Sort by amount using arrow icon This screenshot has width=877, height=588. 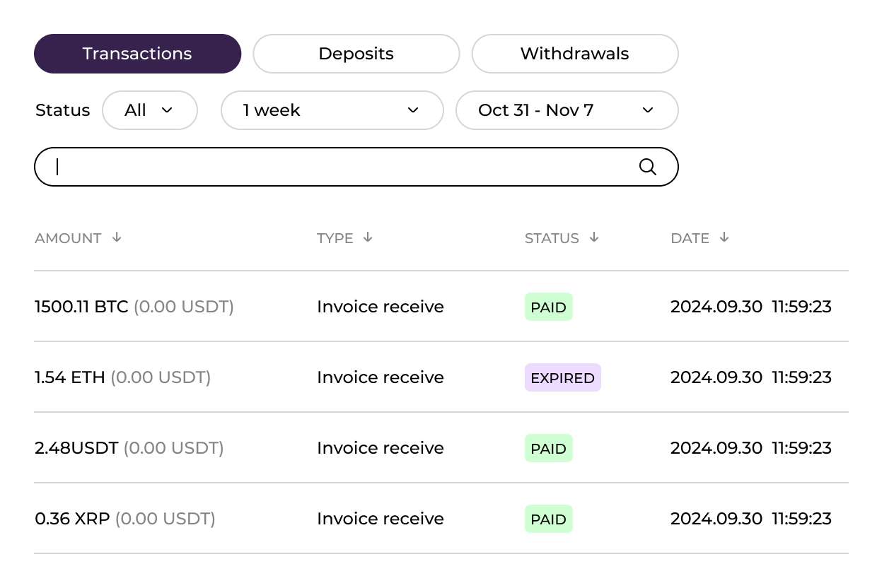tap(117, 237)
